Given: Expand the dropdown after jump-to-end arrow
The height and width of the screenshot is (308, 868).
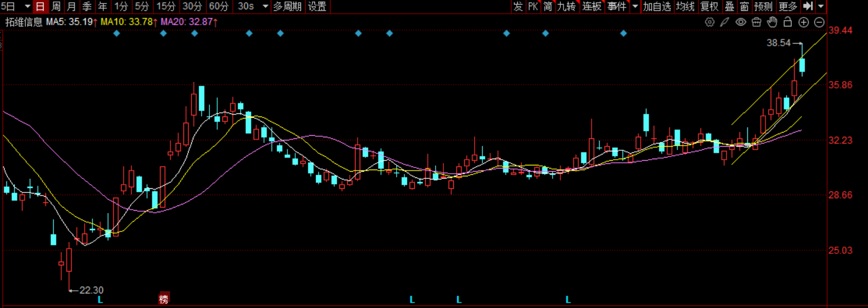Looking at the screenshot, I should 821,6.
